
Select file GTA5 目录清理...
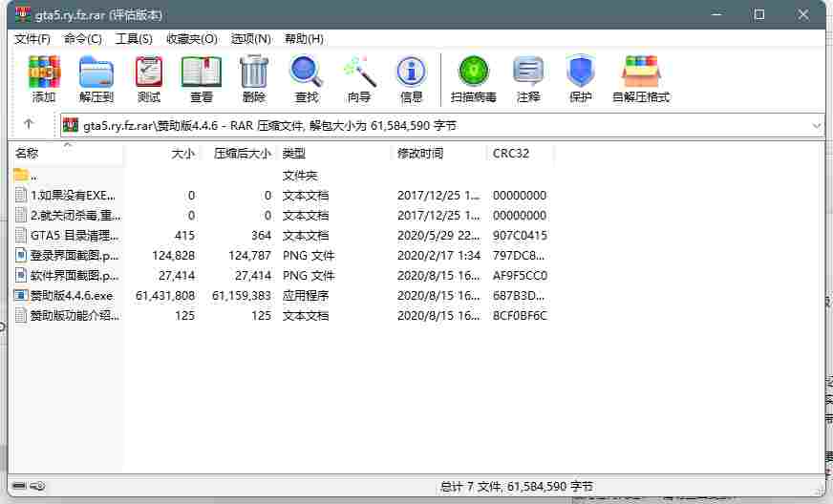coord(75,235)
